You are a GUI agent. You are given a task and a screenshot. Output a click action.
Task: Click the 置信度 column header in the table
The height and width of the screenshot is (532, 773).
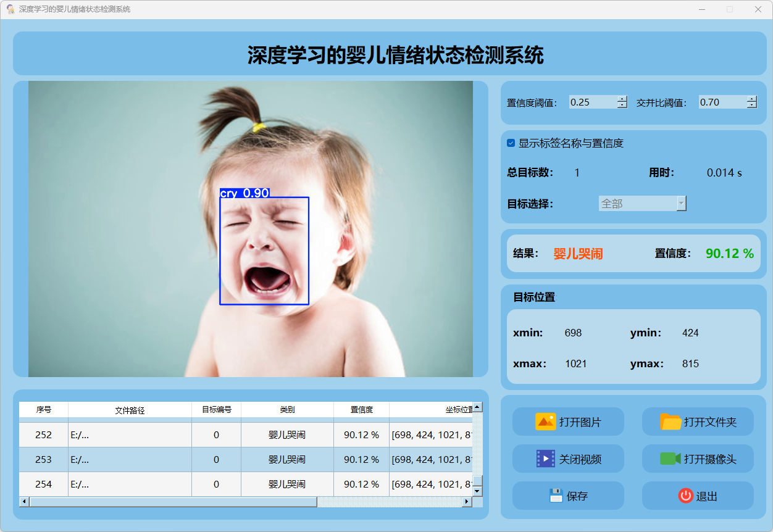pos(361,410)
